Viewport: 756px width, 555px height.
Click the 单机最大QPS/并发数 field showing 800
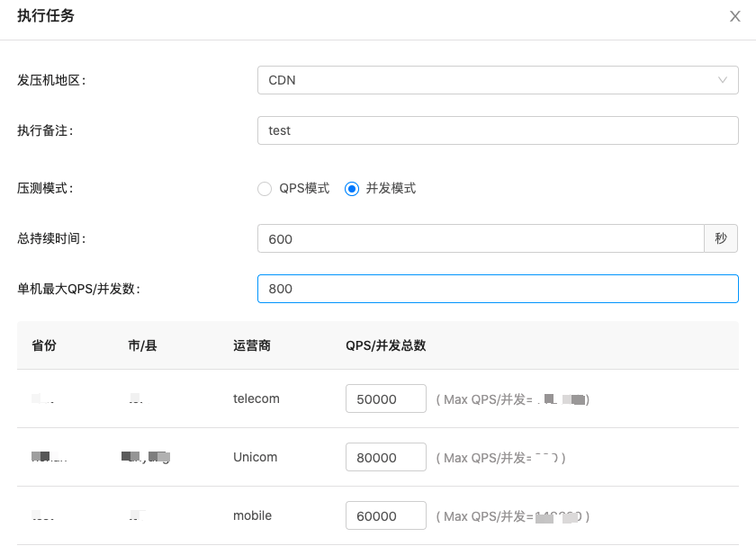(497, 289)
